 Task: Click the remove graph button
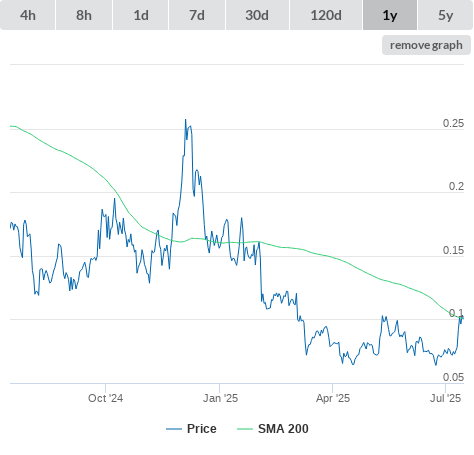(426, 45)
